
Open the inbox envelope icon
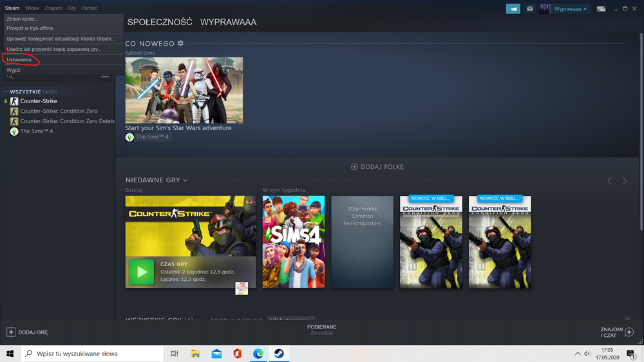(x=530, y=8)
